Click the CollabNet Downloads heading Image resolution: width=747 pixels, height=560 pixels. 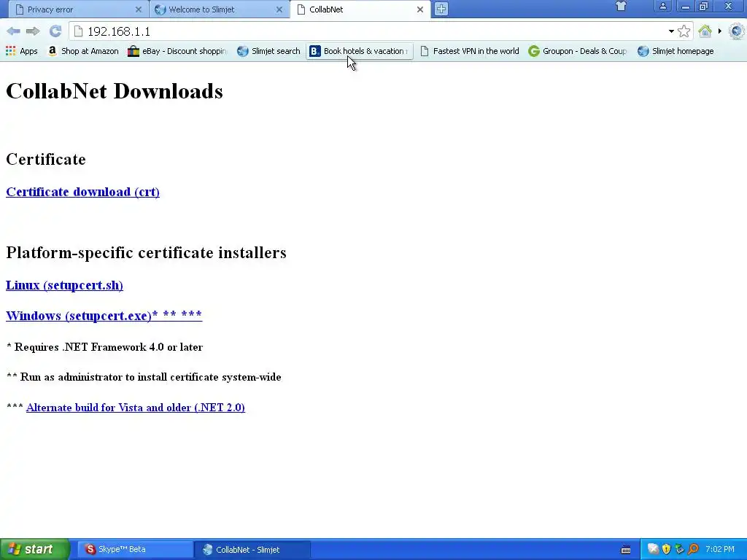(115, 91)
